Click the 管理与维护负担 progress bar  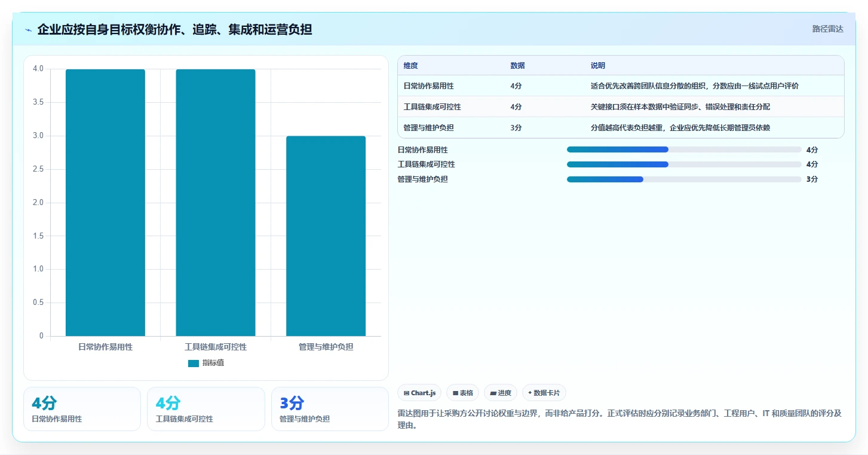click(x=684, y=179)
